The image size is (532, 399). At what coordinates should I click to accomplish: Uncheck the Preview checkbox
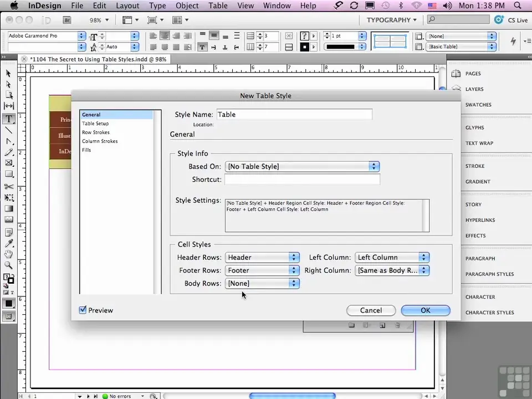click(x=83, y=310)
